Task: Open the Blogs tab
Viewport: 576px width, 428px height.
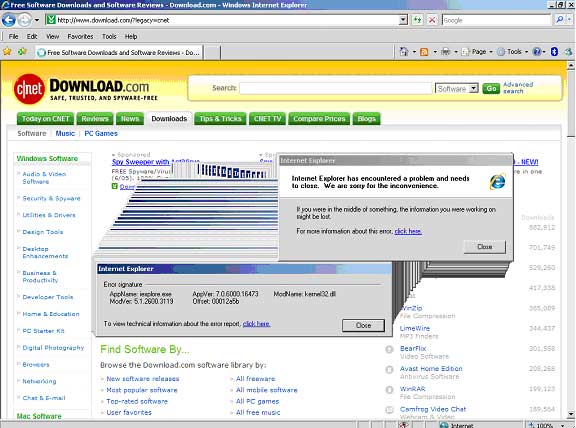Action: point(366,119)
